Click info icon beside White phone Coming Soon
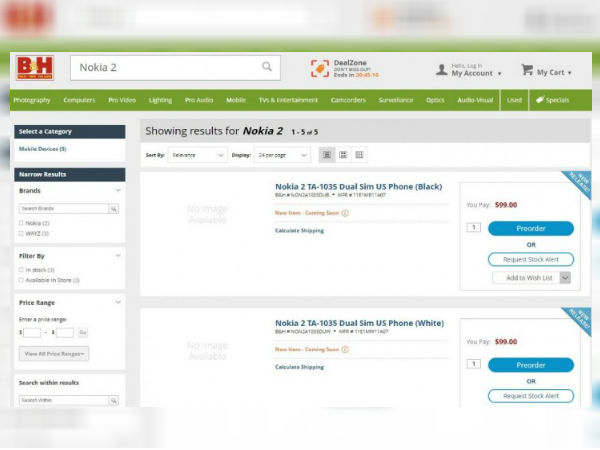Image resolution: width=600 pixels, height=450 pixels. point(345,349)
